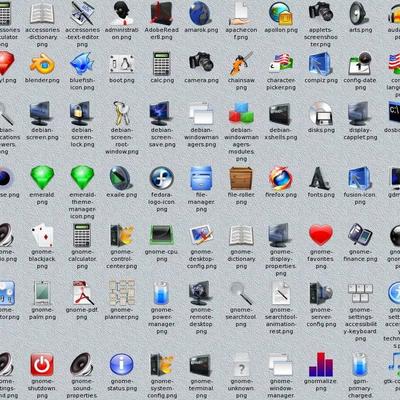Open the gnome-finance.png icon
Viewport: 400px width, 400px height.
[360, 235]
